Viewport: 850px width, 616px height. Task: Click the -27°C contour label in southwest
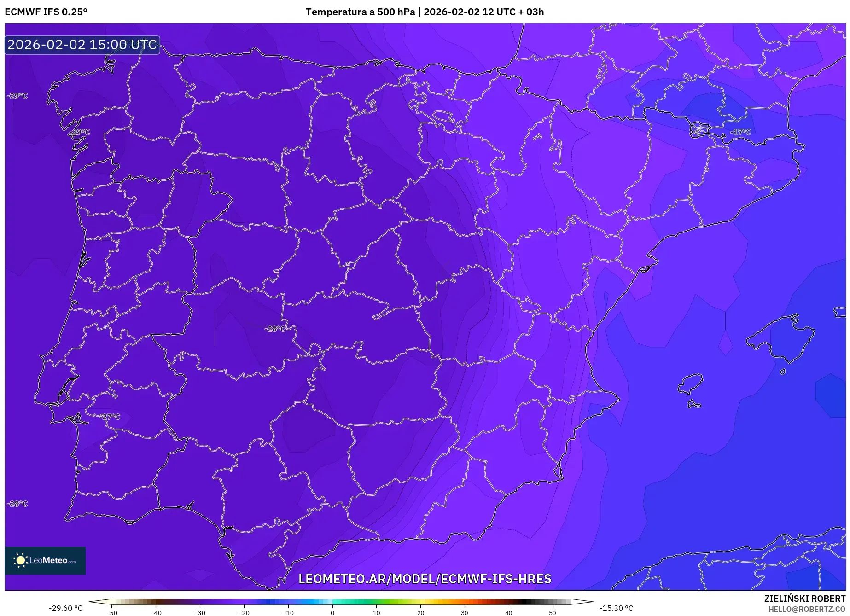[110, 416]
